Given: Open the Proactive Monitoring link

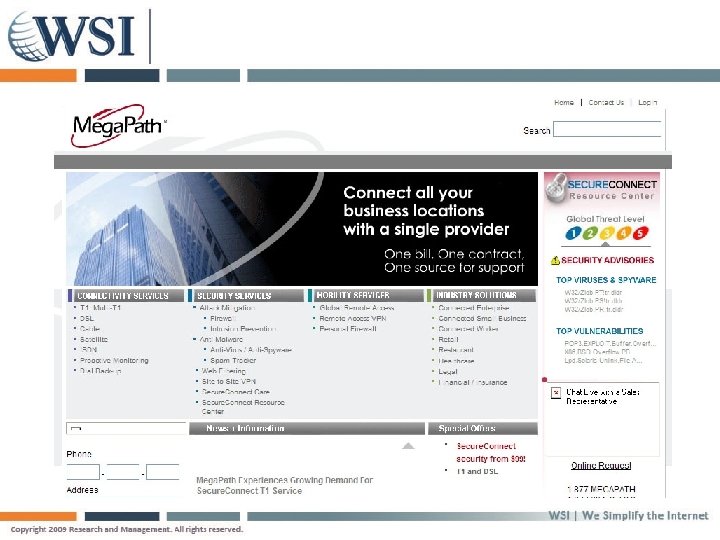Looking at the screenshot, I should (x=114, y=360).
